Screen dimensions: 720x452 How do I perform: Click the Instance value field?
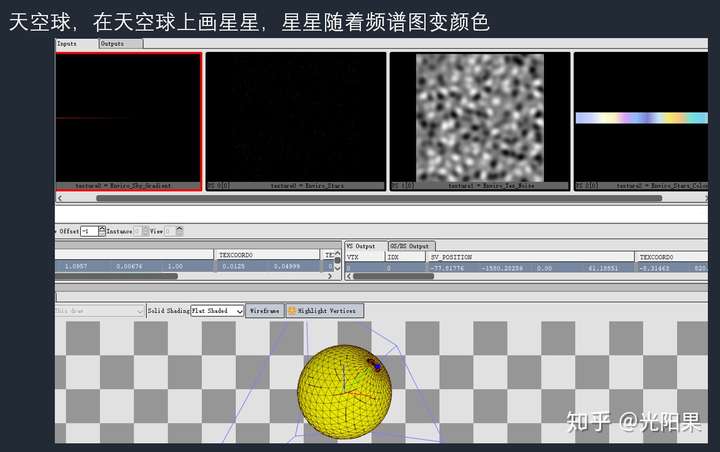[x=137, y=231]
